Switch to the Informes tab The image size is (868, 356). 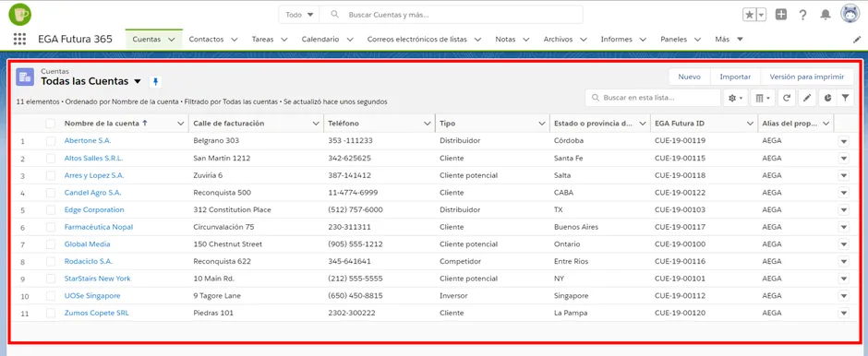tap(616, 40)
